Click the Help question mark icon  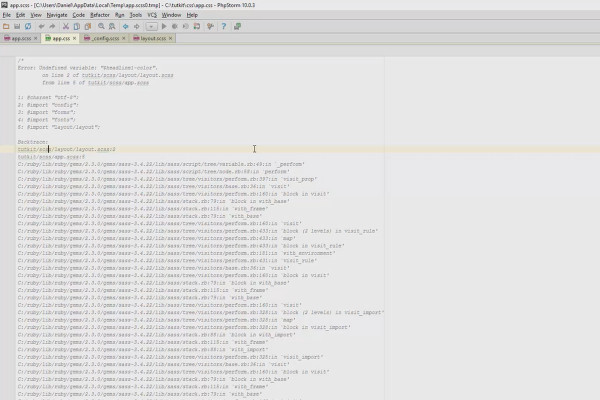224,26
